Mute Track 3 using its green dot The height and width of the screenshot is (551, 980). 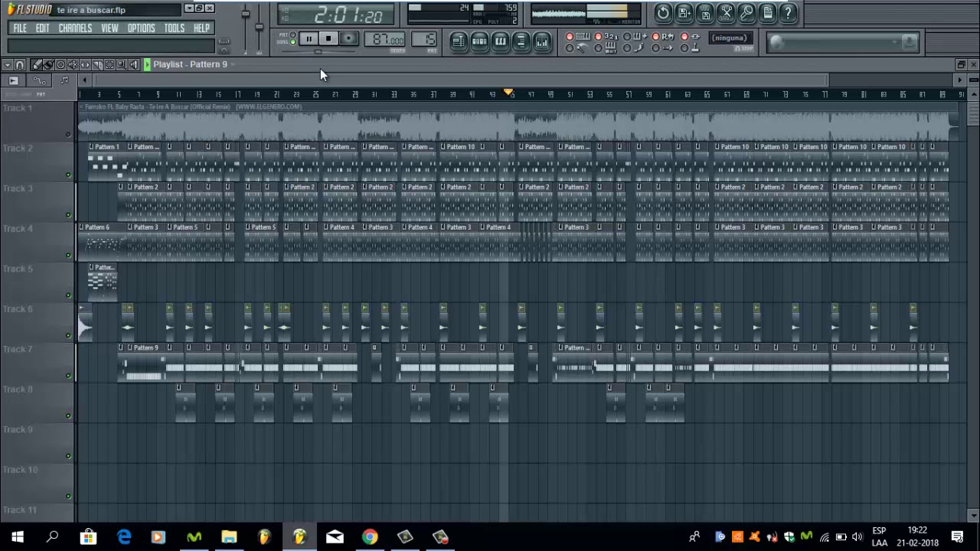[x=68, y=215]
